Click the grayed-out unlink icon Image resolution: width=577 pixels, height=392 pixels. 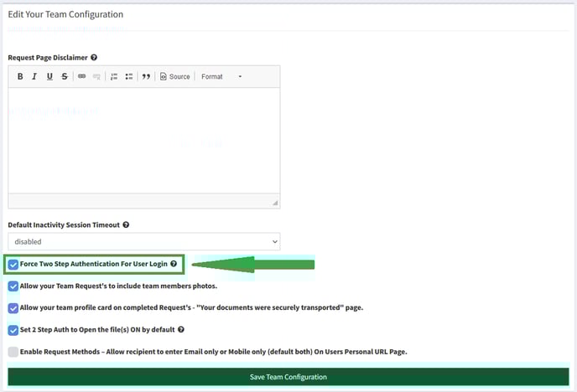tap(96, 76)
